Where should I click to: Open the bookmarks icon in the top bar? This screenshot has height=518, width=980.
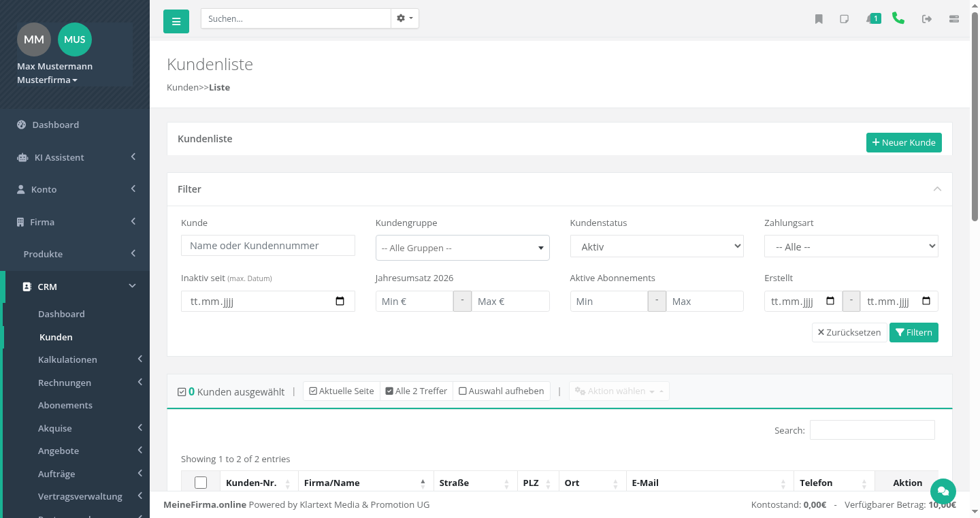819,19
